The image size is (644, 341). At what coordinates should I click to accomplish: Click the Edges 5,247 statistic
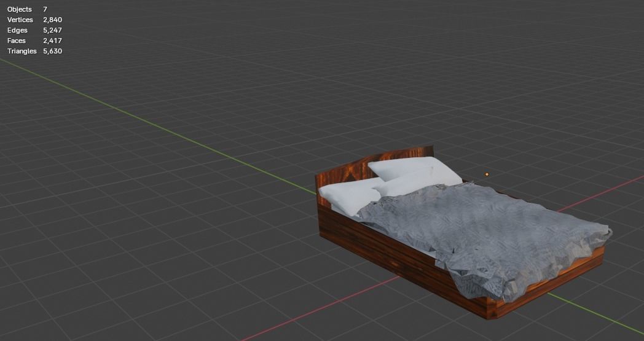click(34, 30)
